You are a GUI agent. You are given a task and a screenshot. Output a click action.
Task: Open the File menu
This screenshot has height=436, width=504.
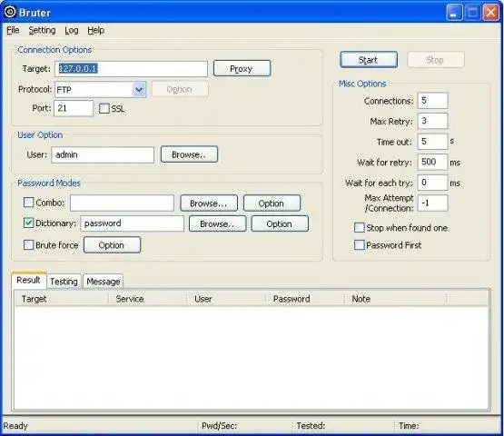click(13, 30)
